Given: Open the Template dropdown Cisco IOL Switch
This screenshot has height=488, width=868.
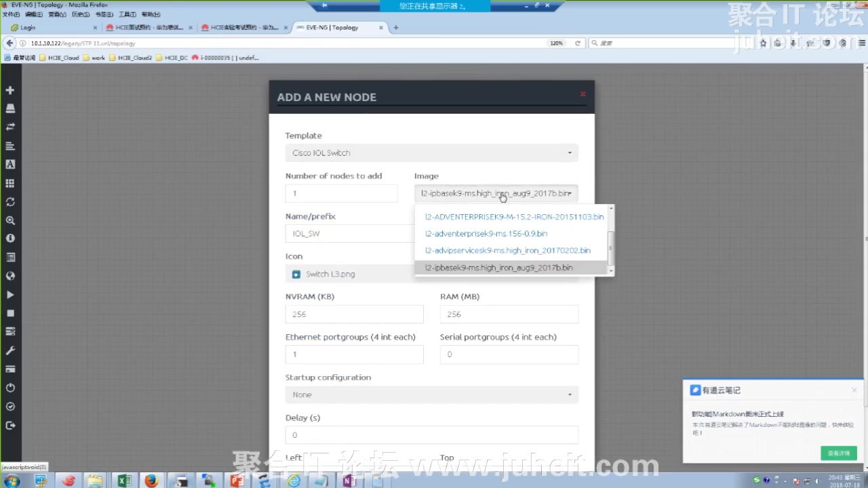Looking at the screenshot, I should [x=432, y=153].
